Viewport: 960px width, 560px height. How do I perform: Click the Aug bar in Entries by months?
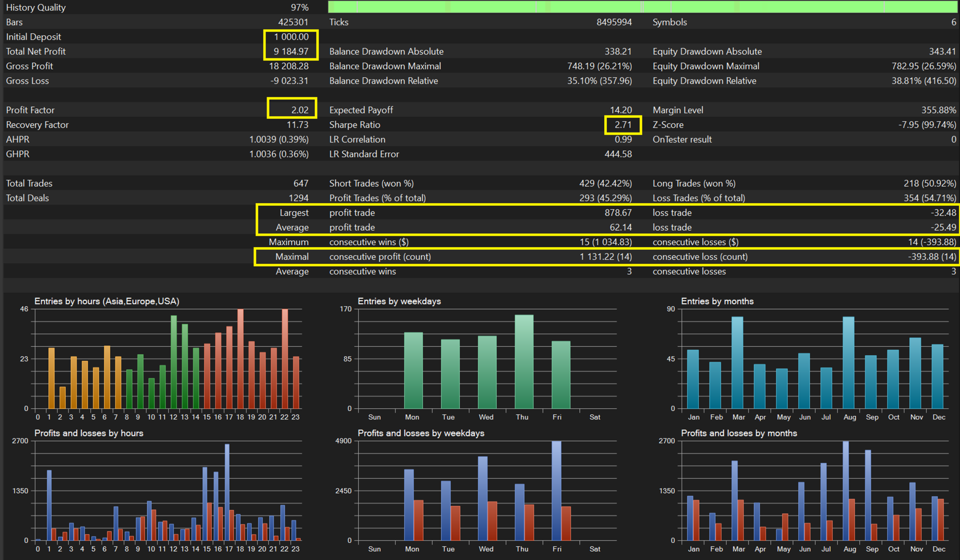pos(848,363)
